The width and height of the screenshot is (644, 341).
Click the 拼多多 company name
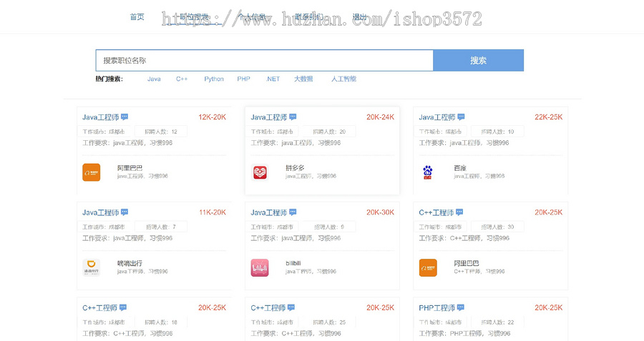pyautogui.click(x=295, y=168)
